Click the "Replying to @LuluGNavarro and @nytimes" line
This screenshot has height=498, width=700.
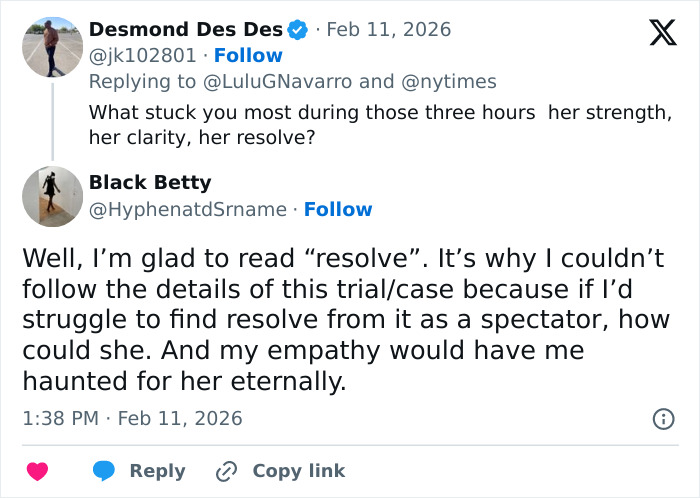click(x=292, y=81)
